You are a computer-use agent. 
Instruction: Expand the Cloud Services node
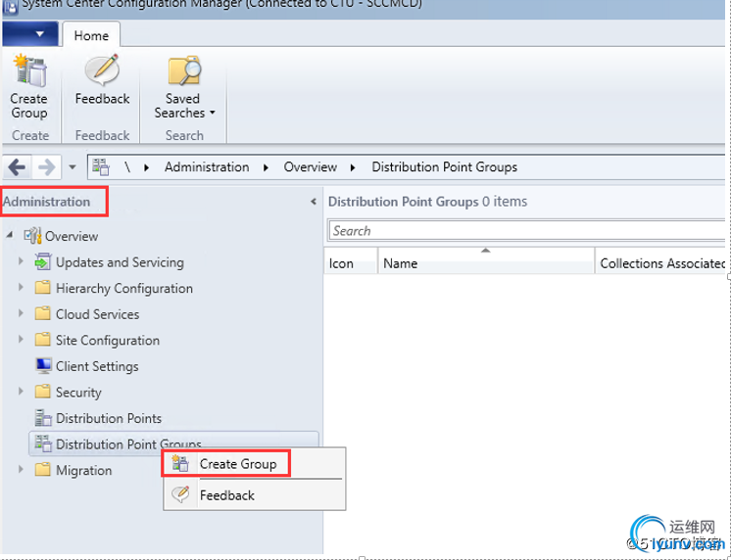pos(21,313)
